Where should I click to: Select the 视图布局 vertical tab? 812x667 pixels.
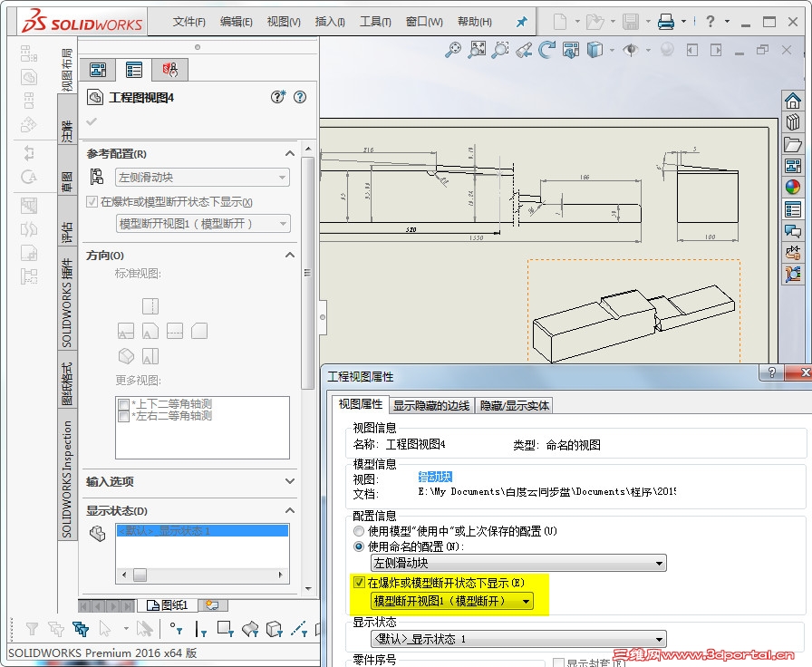click(67, 70)
